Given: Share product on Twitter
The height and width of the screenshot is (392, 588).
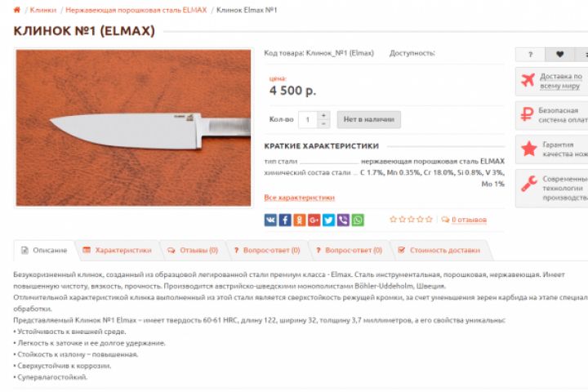Looking at the screenshot, I should click(x=328, y=220).
